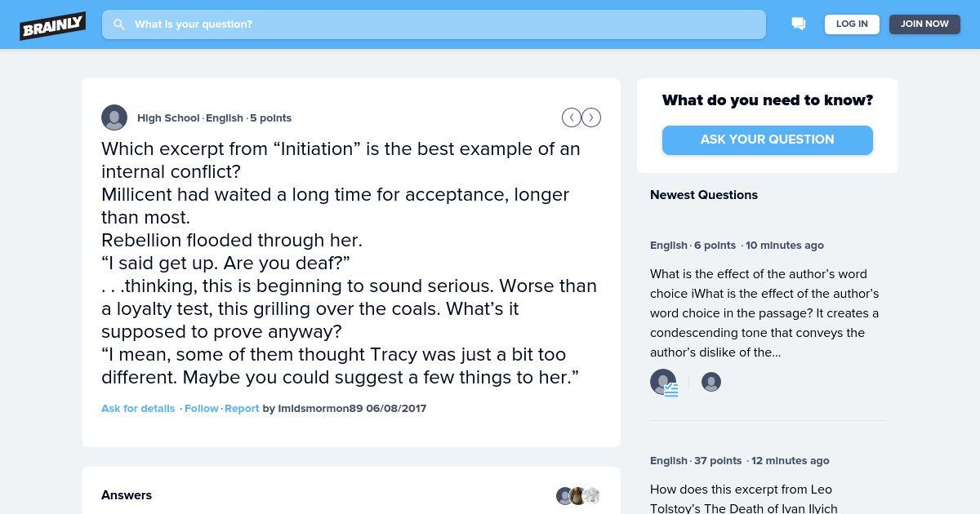Image resolution: width=980 pixels, height=514 pixels.
Task: Click the Report link
Action: [x=242, y=408]
